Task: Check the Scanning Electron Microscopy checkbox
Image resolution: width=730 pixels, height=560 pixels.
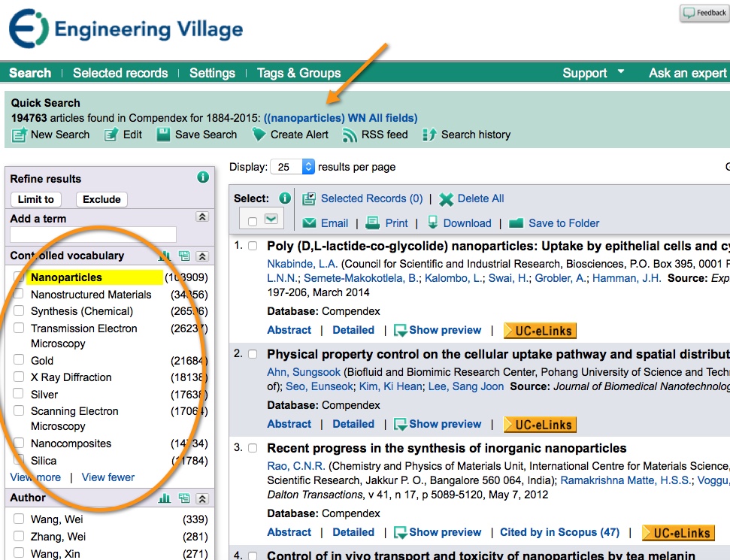Action: coord(19,410)
